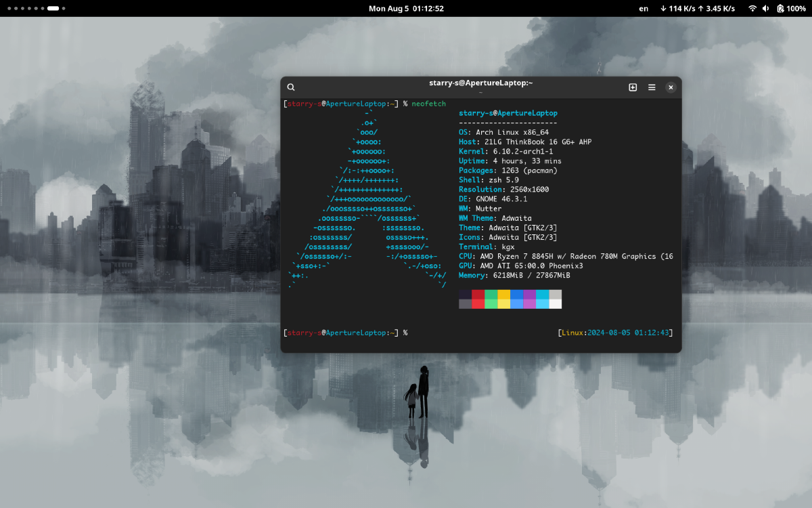This screenshot has width=812, height=508.
Task: Click the 'OS: Arch Linux x86_64' line
Action: 503,132
